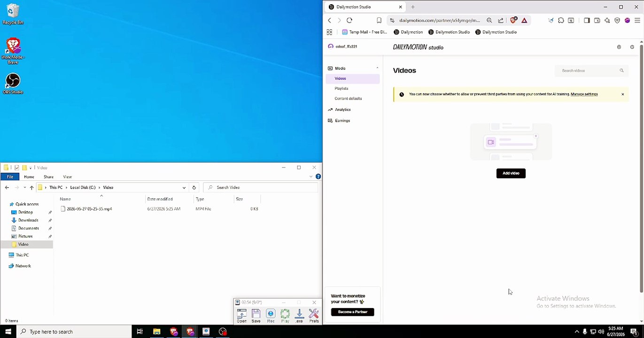Image resolution: width=644 pixels, height=338 pixels.
Task: Open Playlists in the Dailymotion sidebar
Action: [x=341, y=88]
